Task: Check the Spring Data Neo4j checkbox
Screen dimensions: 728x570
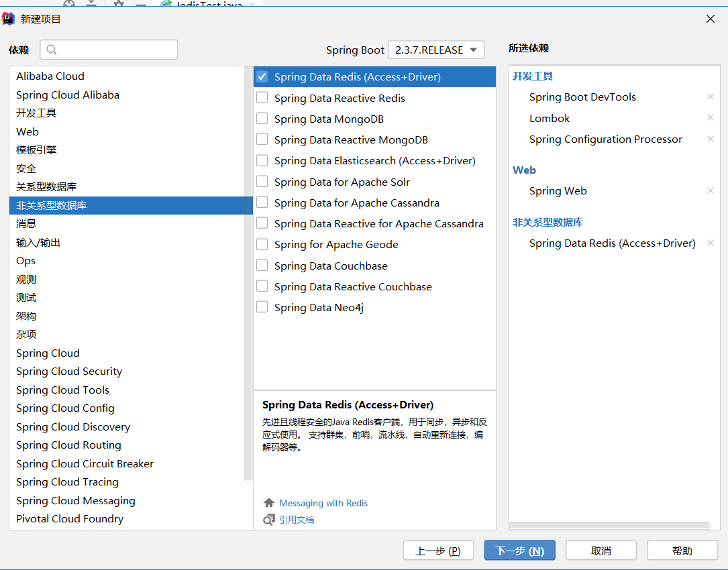Action: [x=262, y=307]
